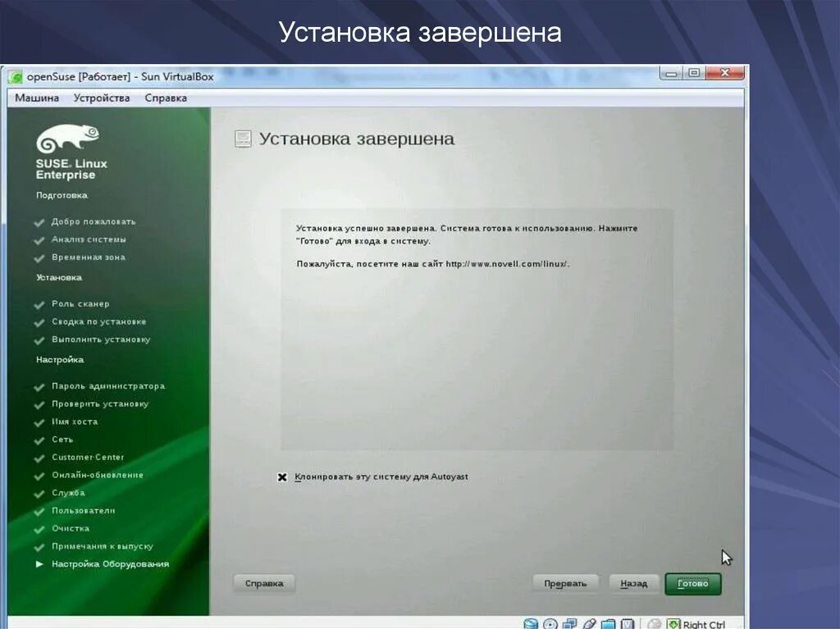This screenshot has height=629, width=840.
Task: Click the Готово button
Action: tap(692, 583)
